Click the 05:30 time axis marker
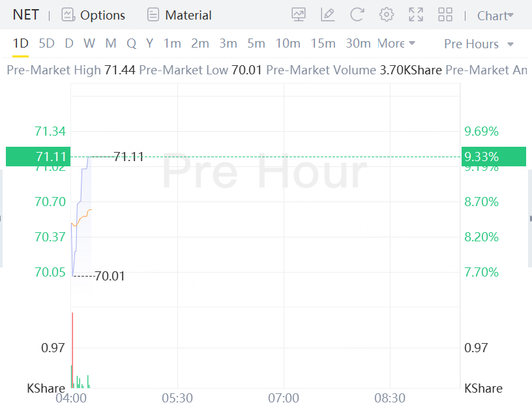The width and height of the screenshot is (532, 407). (x=177, y=398)
